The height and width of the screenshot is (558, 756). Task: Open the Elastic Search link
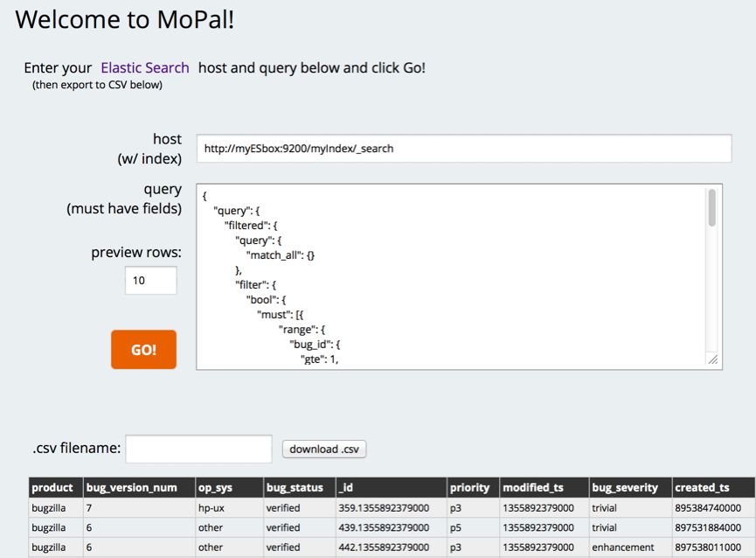click(144, 68)
